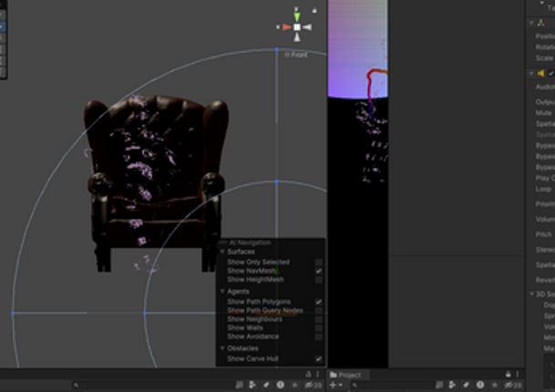Screen dimensions: 555x392
Task: Collapse the Obstacles section arrow
Action: 222,348
